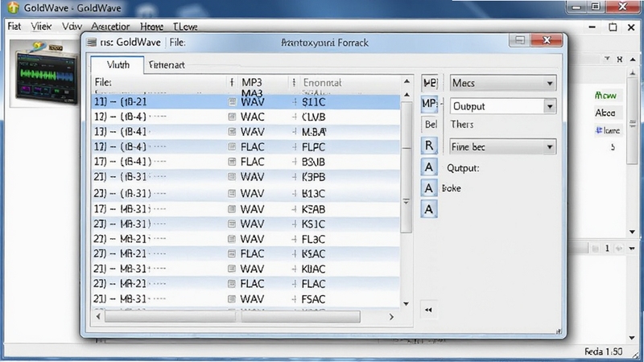The width and height of the screenshot is (644, 362).
Task: Switch to the Fiterrart tab
Action: [167, 65]
